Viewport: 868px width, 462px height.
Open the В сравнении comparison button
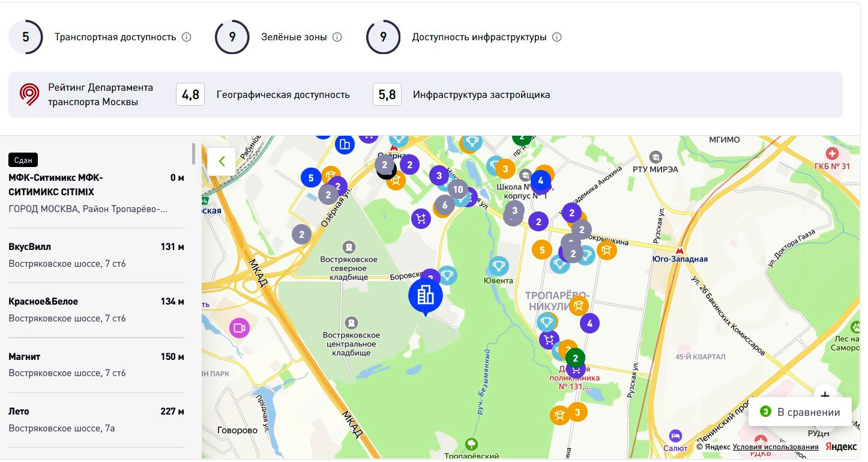800,412
